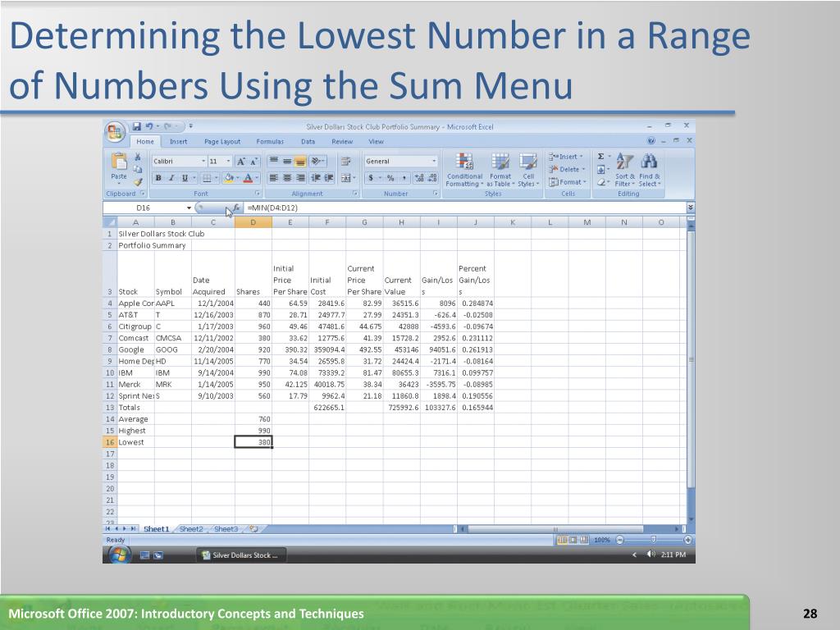Image resolution: width=840 pixels, height=630 pixels.
Task: Toggle Bottom Align
Action: 300,162
